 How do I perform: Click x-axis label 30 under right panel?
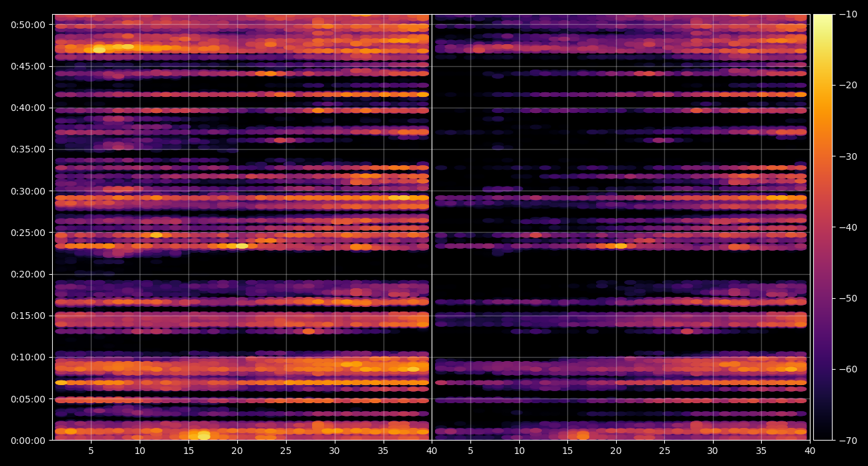[x=713, y=451]
